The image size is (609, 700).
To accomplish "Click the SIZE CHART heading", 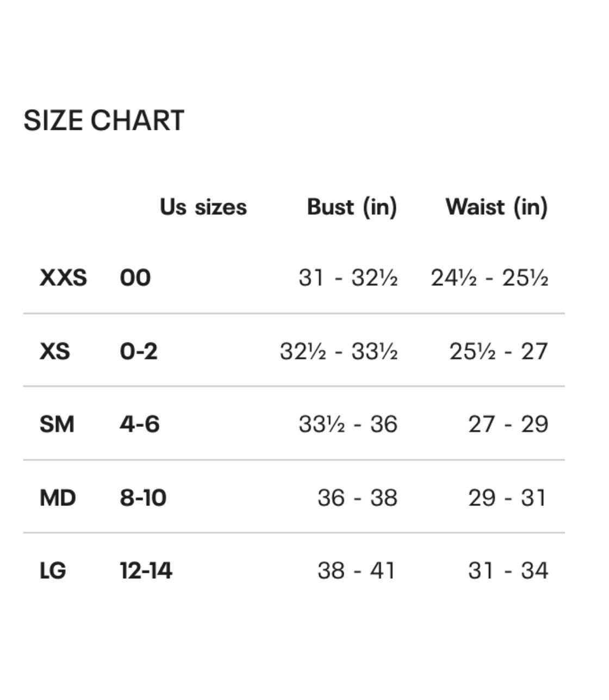I will (x=104, y=120).
